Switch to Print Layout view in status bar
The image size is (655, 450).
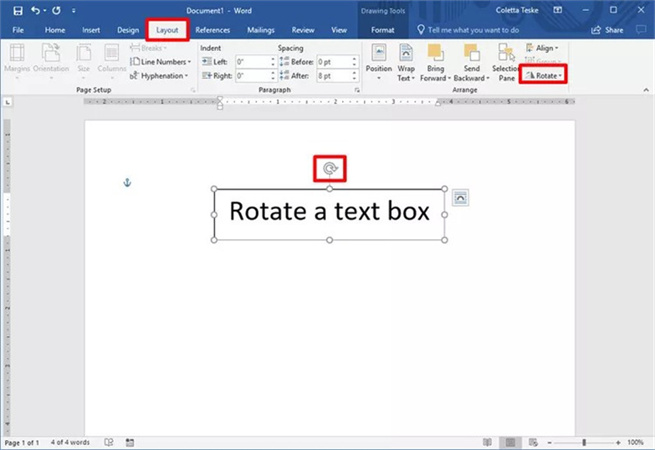point(511,442)
